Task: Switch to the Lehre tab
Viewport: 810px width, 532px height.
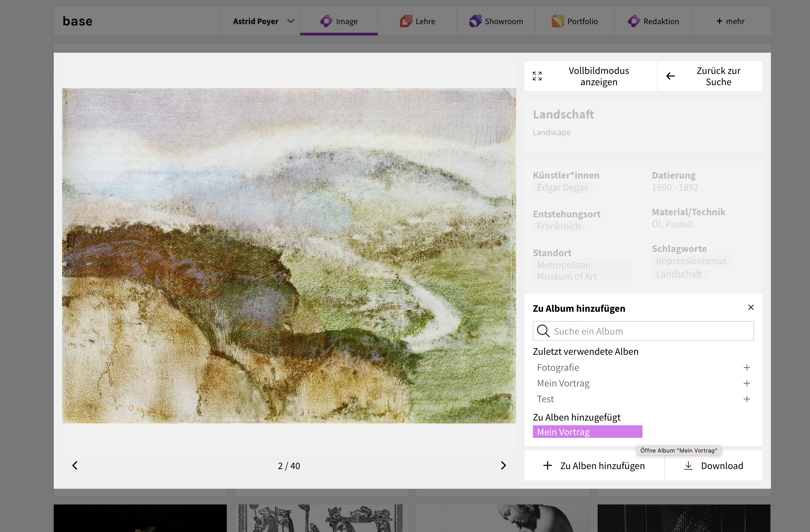Action: [417, 21]
